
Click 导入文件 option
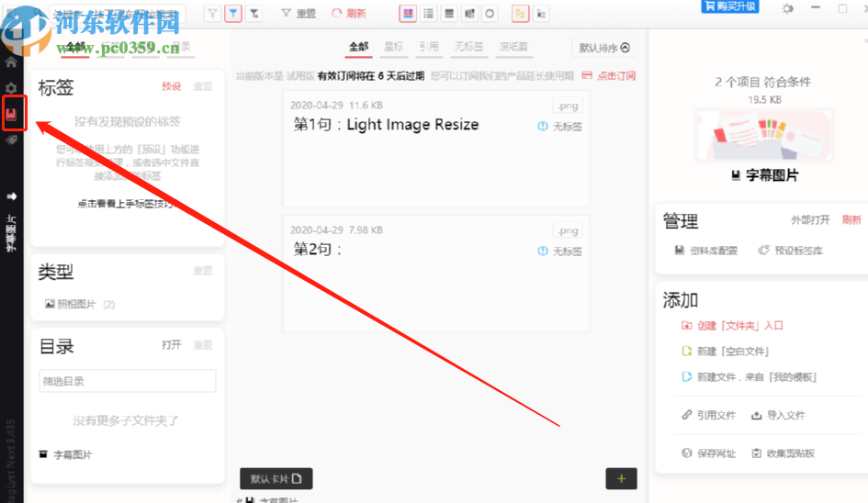point(778,415)
